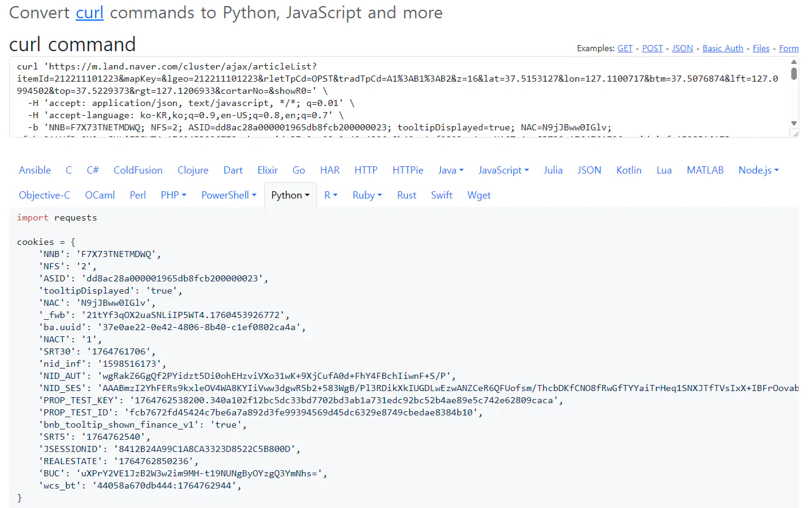Expand the PHP dropdown
Image resolution: width=812 pixels, height=508 pixels.
(174, 195)
